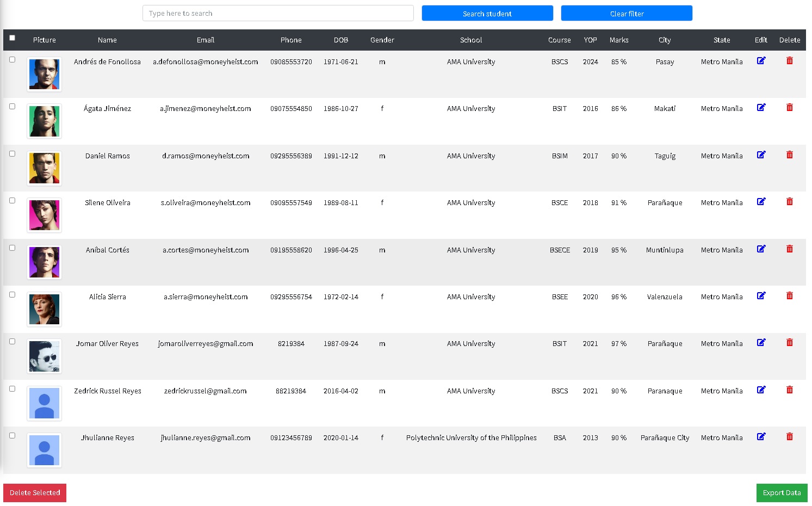Open Silene Oliveira's profile picture thumbnail

pyautogui.click(x=44, y=215)
